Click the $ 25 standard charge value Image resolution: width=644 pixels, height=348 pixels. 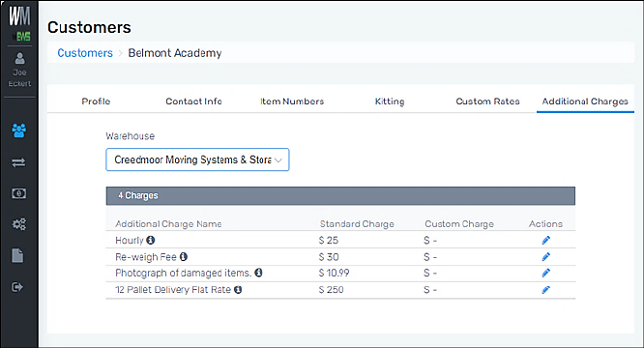click(x=329, y=241)
